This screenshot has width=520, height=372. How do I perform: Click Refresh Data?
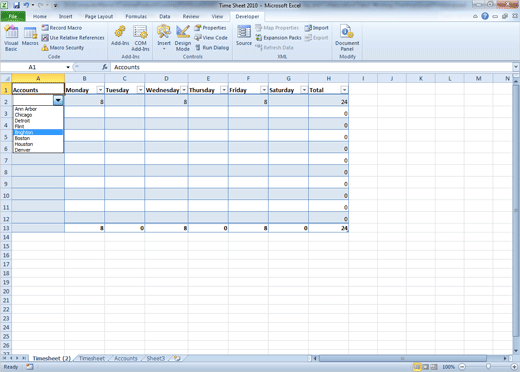click(x=274, y=48)
